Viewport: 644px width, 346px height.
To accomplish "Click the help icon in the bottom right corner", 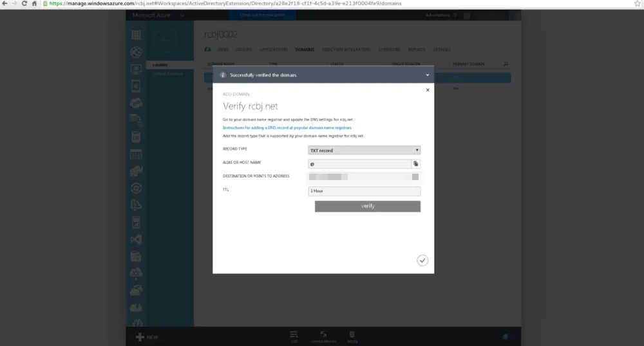I will coord(506,337).
